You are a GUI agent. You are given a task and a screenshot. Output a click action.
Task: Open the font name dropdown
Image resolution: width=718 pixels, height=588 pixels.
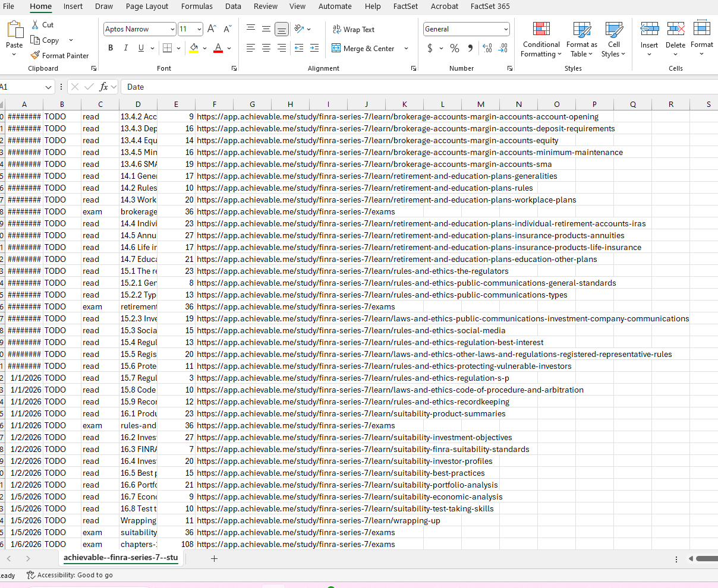pos(172,29)
